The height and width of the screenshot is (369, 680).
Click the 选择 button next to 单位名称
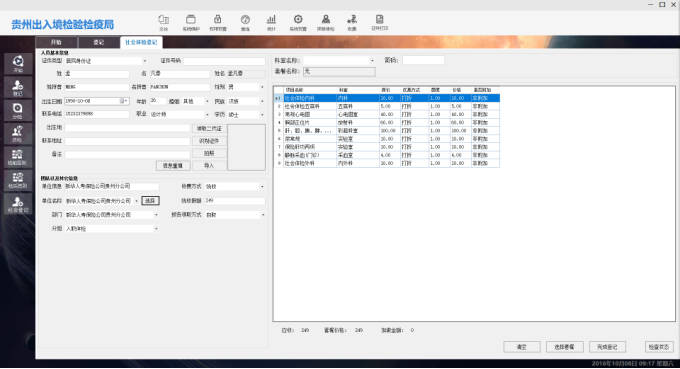click(150, 201)
